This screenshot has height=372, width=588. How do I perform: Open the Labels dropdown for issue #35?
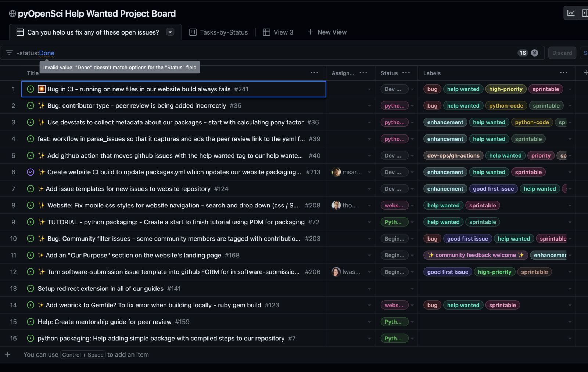click(x=570, y=106)
